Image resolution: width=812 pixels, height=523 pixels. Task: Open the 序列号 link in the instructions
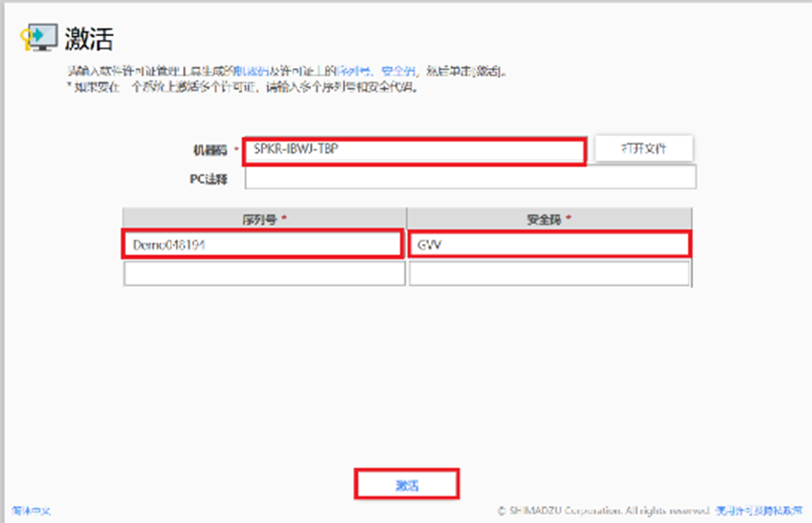[x=350, y=71]
